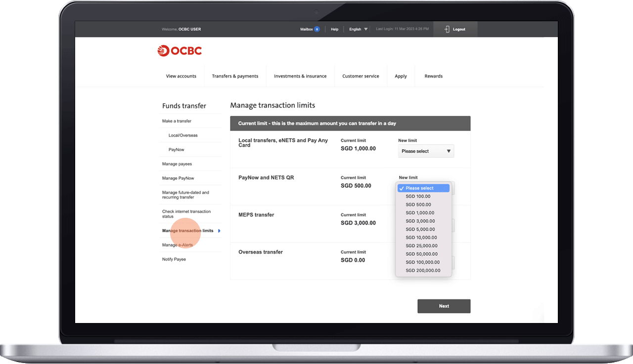The width and height of the screenshot is (633, 364).
Task: Open Check internet transaction status
Action: [186, 214]
